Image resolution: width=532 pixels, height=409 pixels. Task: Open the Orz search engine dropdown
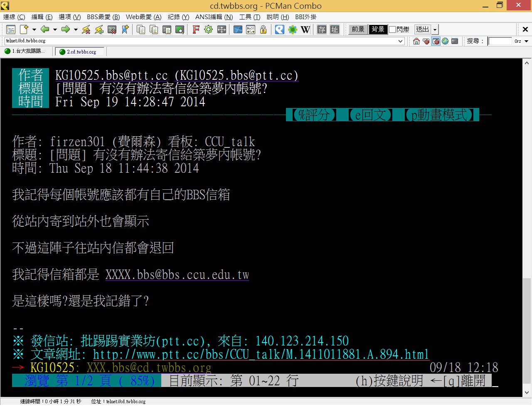[x=527, y=41]
